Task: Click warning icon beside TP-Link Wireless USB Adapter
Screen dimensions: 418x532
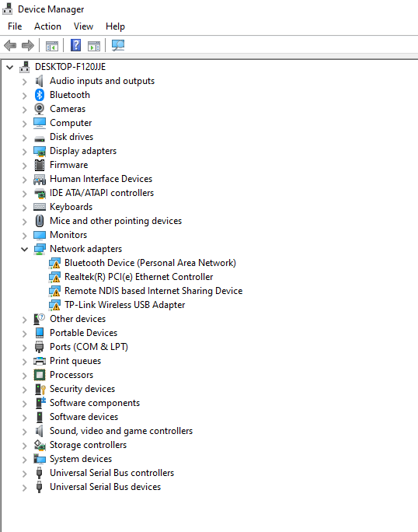Action: (54, 305)
